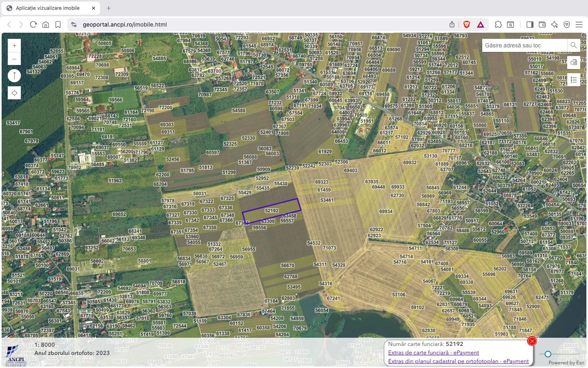588x368 pixels.
Task: Click the address search input field
Action: (x=524, y=45)
